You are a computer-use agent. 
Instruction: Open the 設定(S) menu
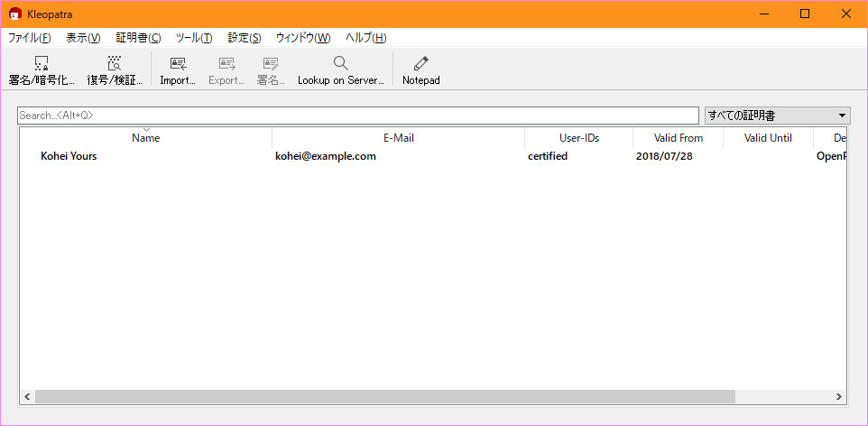(x=245, y=38)
